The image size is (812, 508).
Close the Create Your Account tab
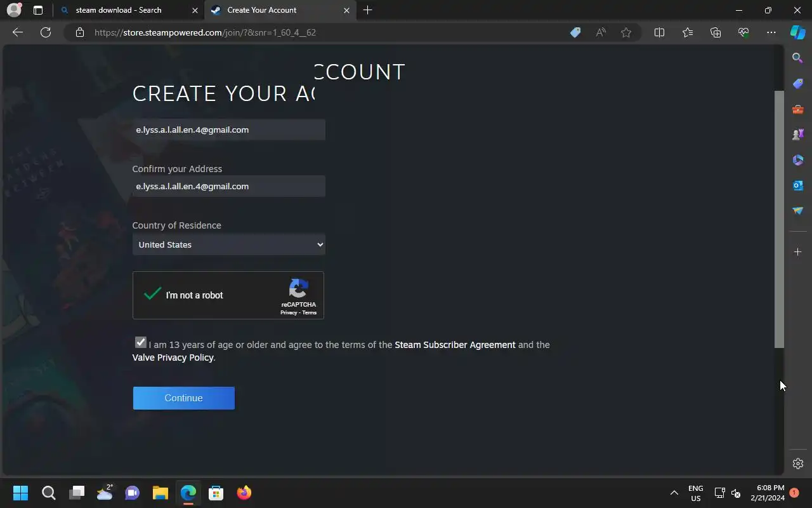click(x=346, y=10)
